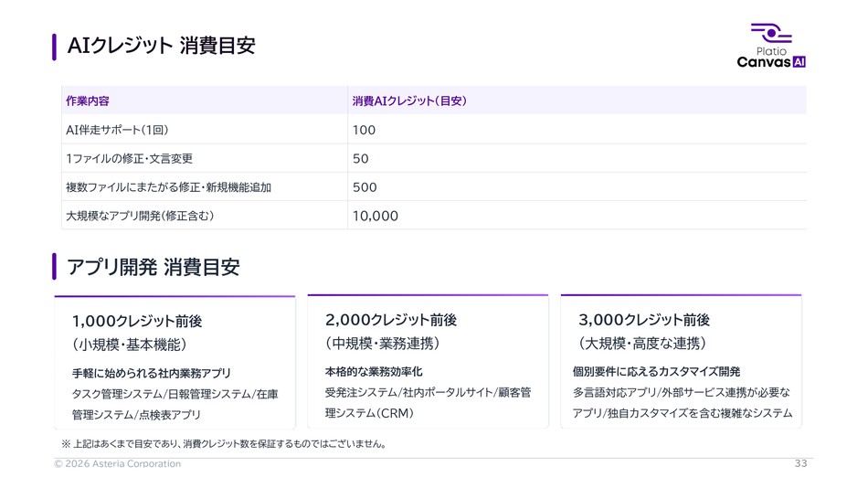Screen dimensions: 868x488
Task: Select the 1ファイルの修正・文言変更 row label
Action: pyautogui.click(x=129, y=158)
